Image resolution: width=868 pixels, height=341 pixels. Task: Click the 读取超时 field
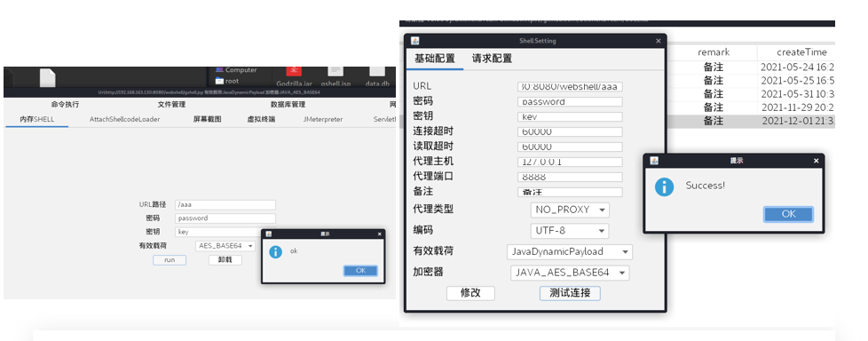click(570, 147)
